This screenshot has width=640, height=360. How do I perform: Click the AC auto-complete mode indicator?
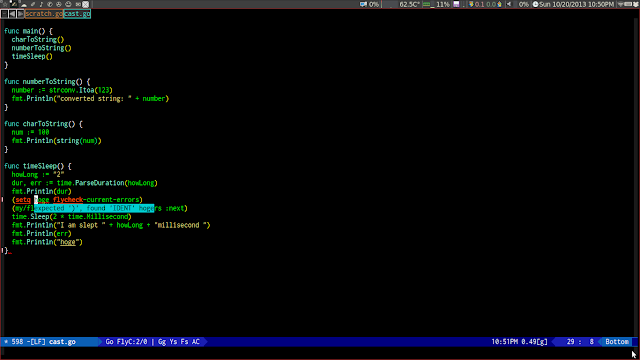click(196, 342)
